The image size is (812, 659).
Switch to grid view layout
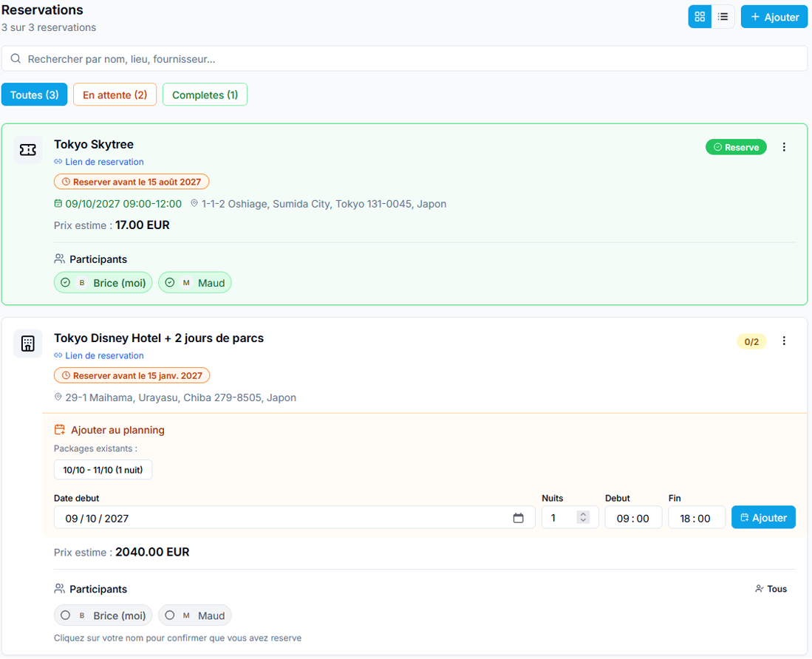pos(700,16)
